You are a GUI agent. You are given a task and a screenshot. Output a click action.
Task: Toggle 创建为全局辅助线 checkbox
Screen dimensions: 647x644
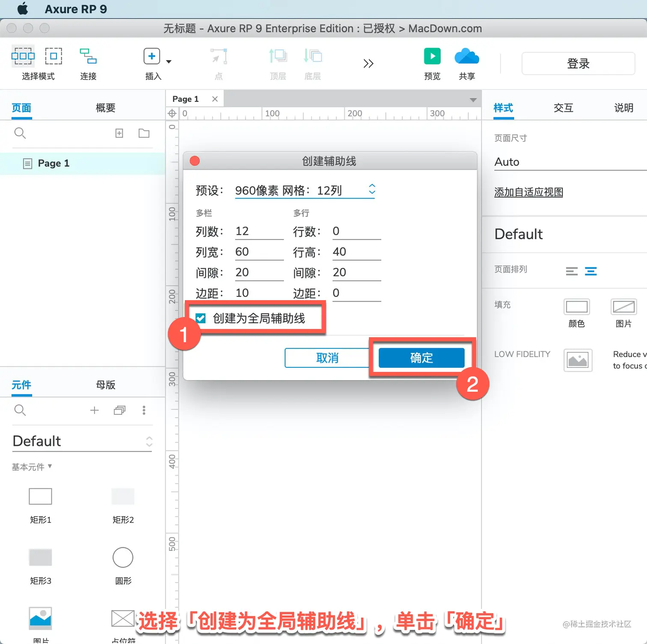[x=200, y=318]
